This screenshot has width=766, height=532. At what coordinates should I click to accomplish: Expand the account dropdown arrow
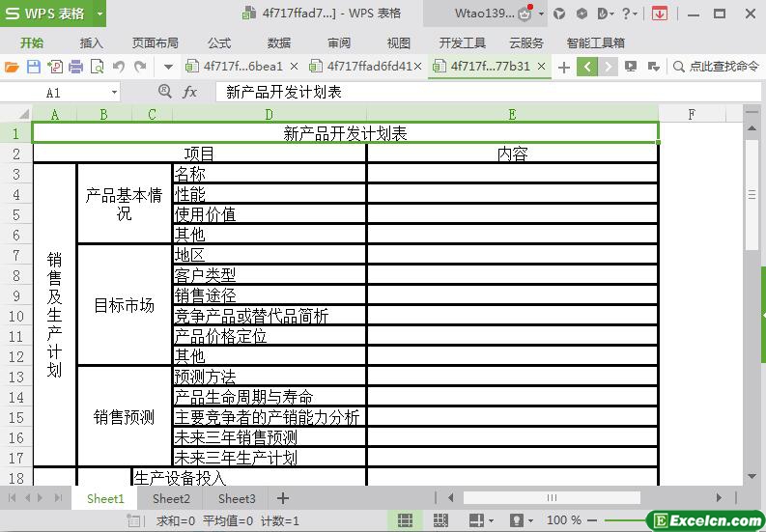click(x=541, y=14)
